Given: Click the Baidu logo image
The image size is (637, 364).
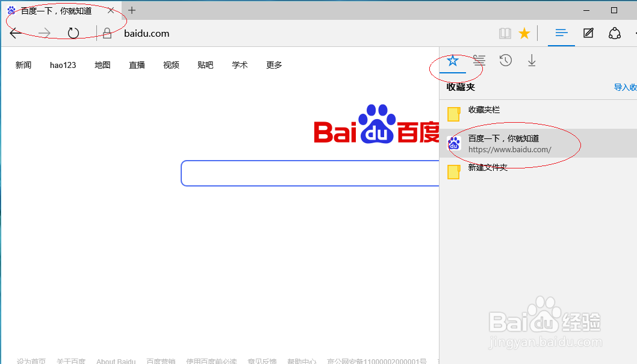Looking at the screenshot, I should click(376, 124).
